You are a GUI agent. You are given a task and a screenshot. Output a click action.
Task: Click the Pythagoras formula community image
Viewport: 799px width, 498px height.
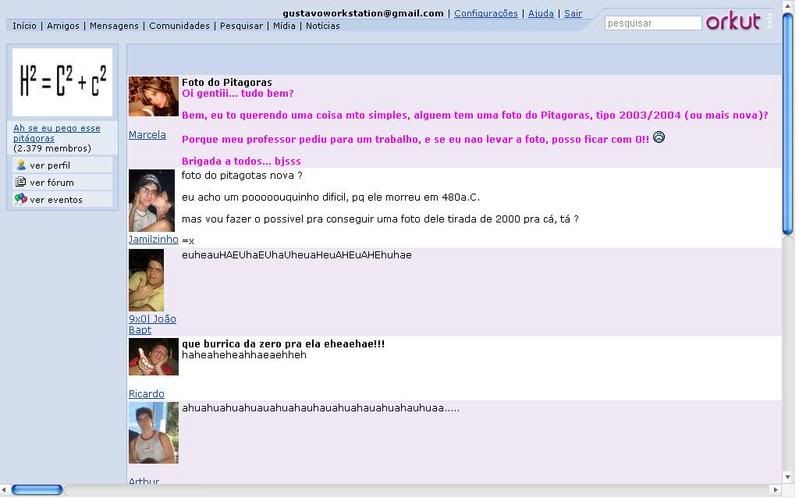click(x=62, y=83)
